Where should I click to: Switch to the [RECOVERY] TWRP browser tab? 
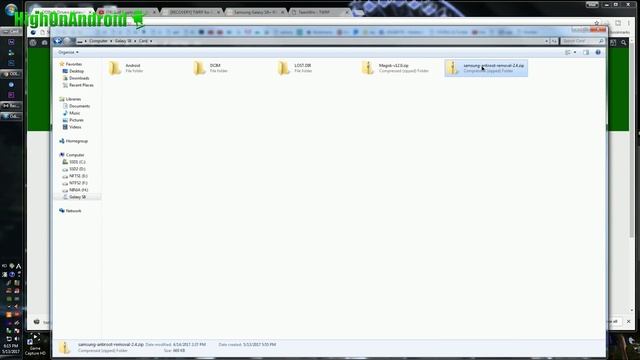click(x=191, y=12)
